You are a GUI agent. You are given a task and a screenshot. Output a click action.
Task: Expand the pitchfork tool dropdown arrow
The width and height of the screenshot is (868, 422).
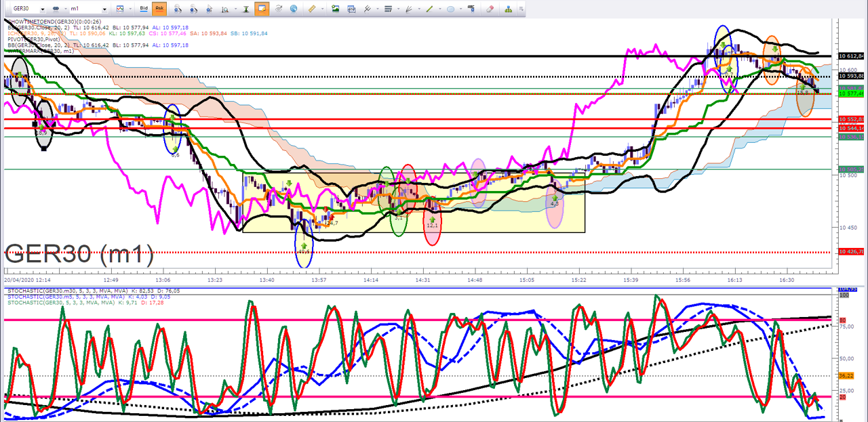coord(377,9)
